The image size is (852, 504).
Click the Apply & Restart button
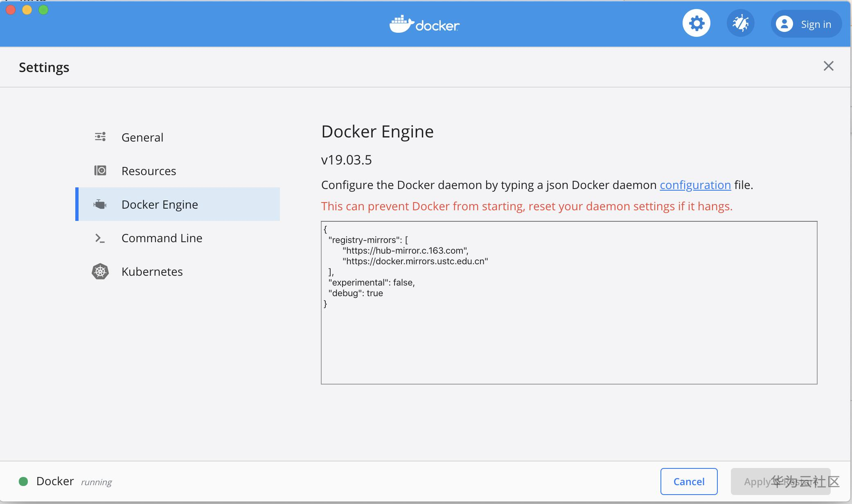point(780,482)
